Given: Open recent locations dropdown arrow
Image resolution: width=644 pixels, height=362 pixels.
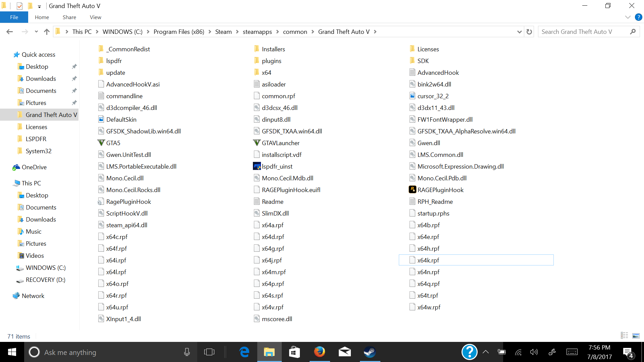Looking at the screenshot, I should [x=36, y=32].
